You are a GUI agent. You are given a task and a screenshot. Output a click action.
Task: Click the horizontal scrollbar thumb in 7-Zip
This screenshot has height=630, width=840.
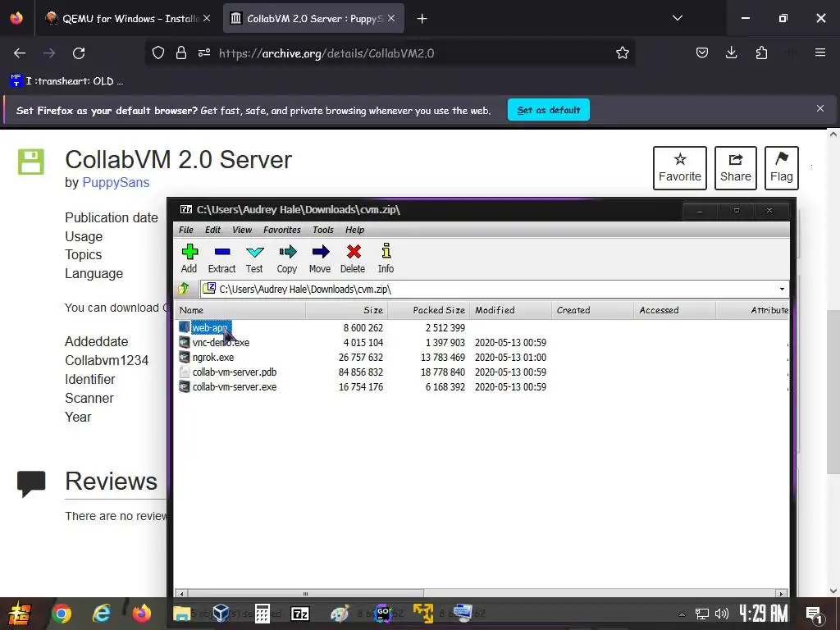305,594
